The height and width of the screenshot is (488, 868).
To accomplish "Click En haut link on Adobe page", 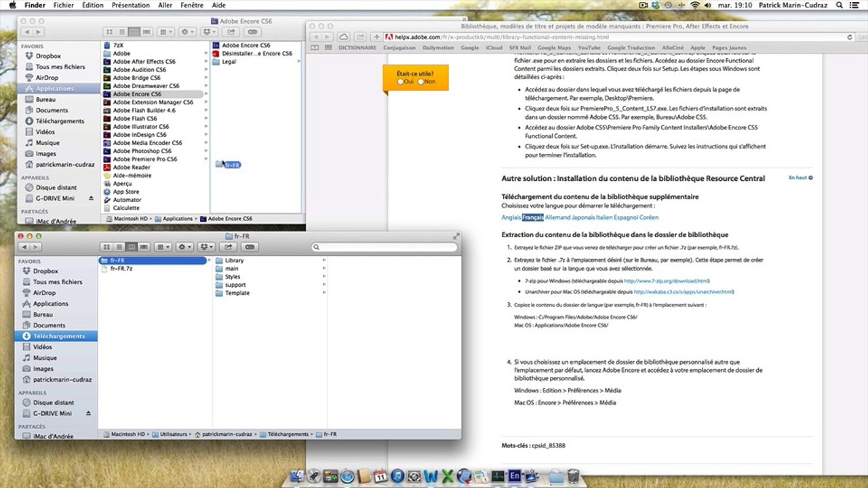I will click(x=800, y=178).
